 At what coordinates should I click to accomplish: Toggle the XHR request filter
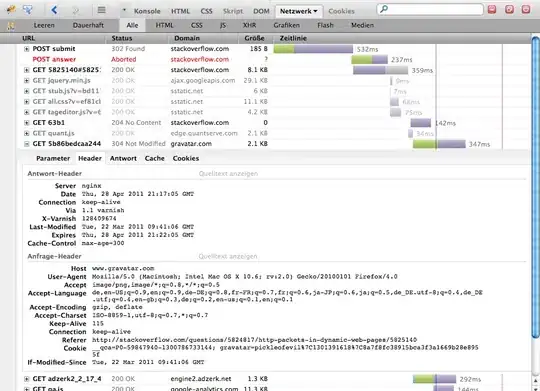point(249,25)
